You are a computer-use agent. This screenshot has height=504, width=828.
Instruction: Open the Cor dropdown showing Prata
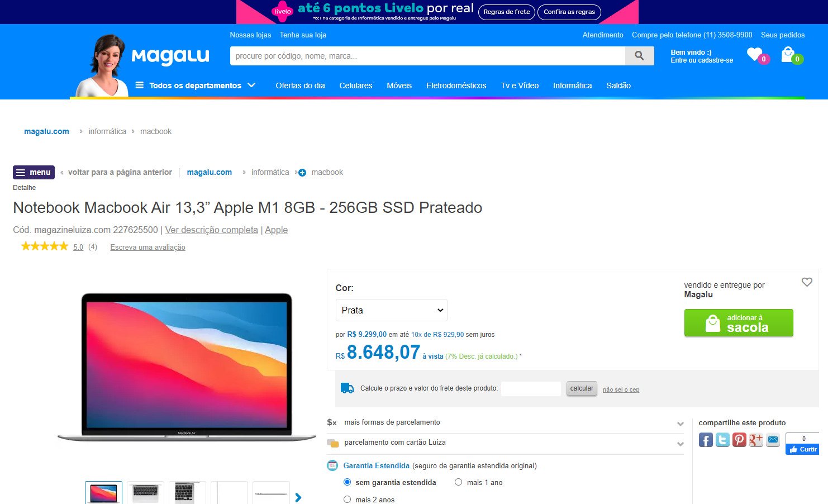pos(391,310)
